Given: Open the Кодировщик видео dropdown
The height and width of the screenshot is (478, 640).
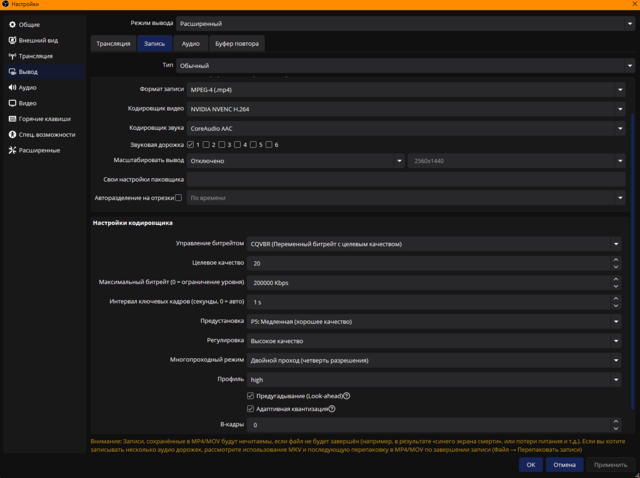Looking at the screenshot, I should [406, 109].
